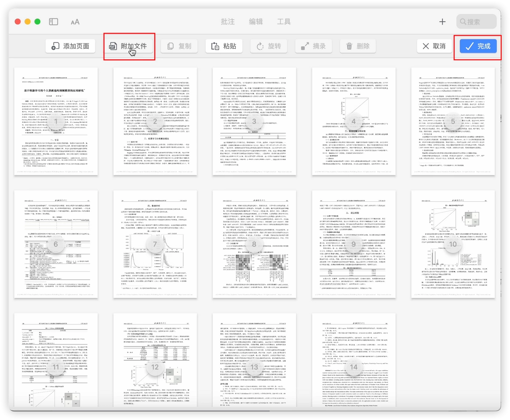
Task: Open the 编辑 edit tab
Action: coord(256,22)
